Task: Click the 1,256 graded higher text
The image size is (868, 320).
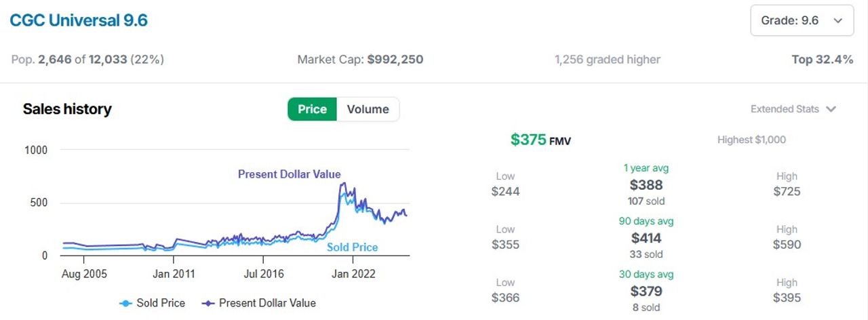Action: click(x=607, y=60)
